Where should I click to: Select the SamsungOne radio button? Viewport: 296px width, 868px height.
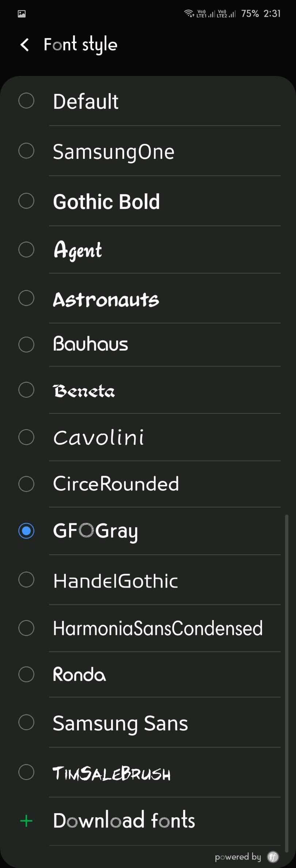tap(26, 150)
